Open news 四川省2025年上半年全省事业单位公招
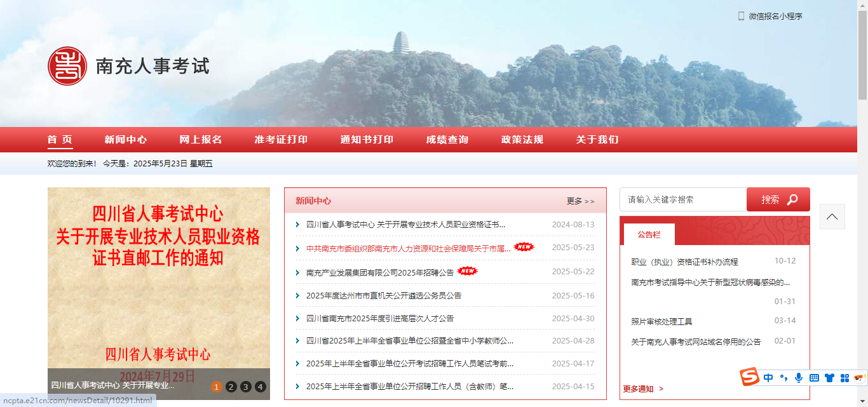 410,341
